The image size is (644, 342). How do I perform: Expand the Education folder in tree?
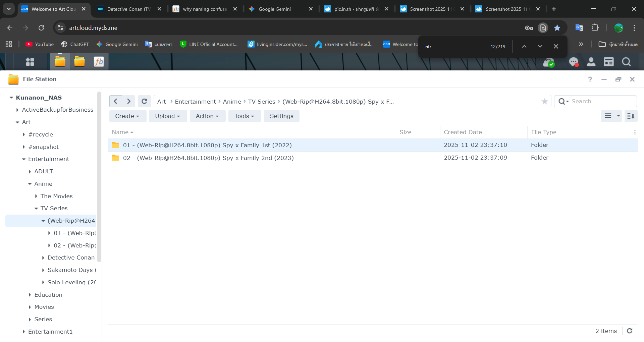(30, 295)
